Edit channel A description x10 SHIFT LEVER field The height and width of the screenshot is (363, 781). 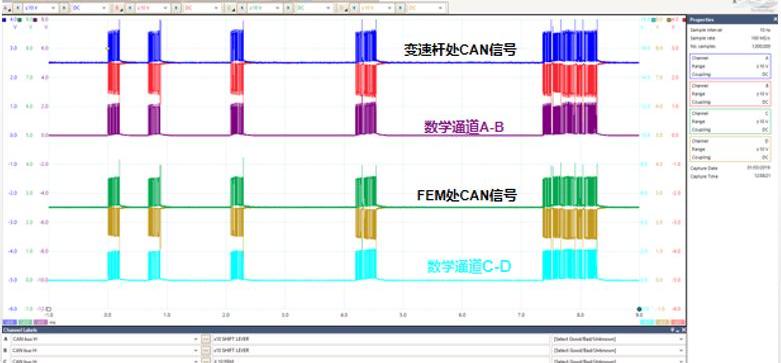380,339
